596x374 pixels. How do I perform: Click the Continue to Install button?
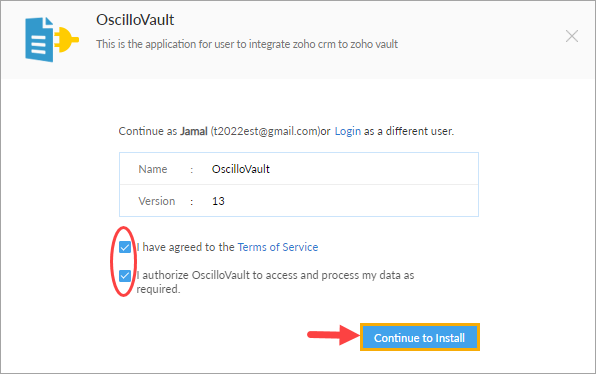click(420, 337)
